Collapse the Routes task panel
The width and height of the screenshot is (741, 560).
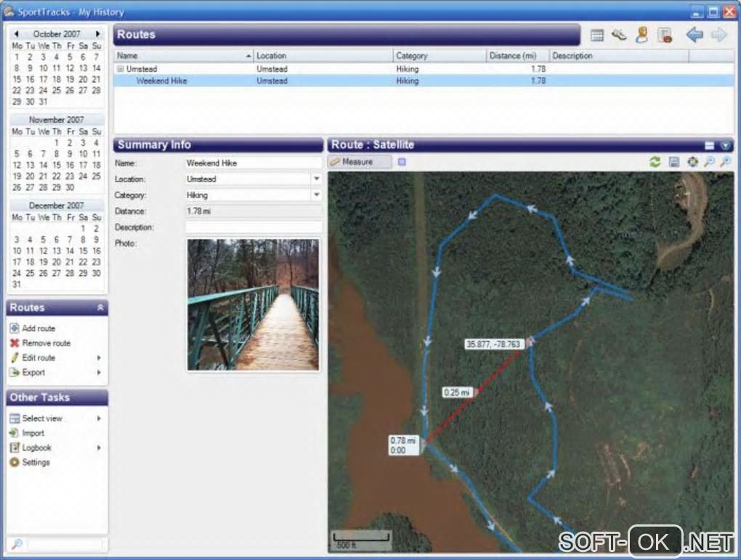(100, 308)
